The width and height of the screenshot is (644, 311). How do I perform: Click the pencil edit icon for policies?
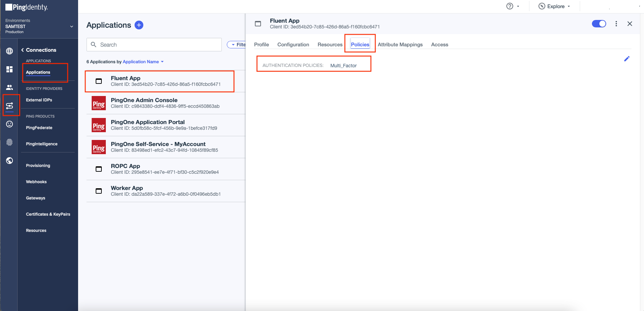626,59
